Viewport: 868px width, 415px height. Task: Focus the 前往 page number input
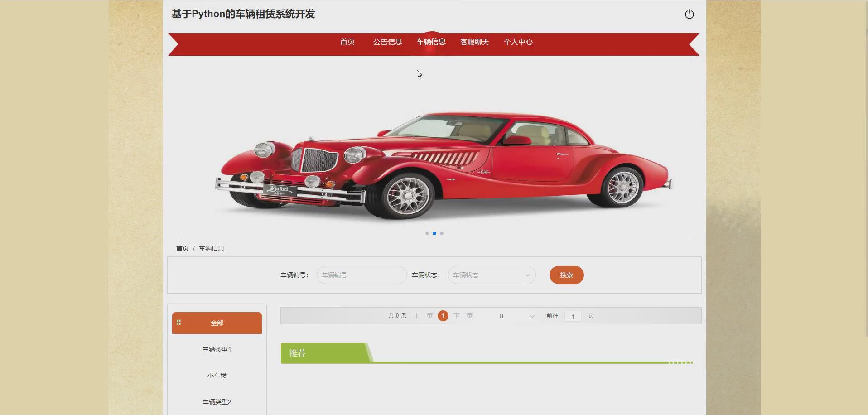point(573,316)
